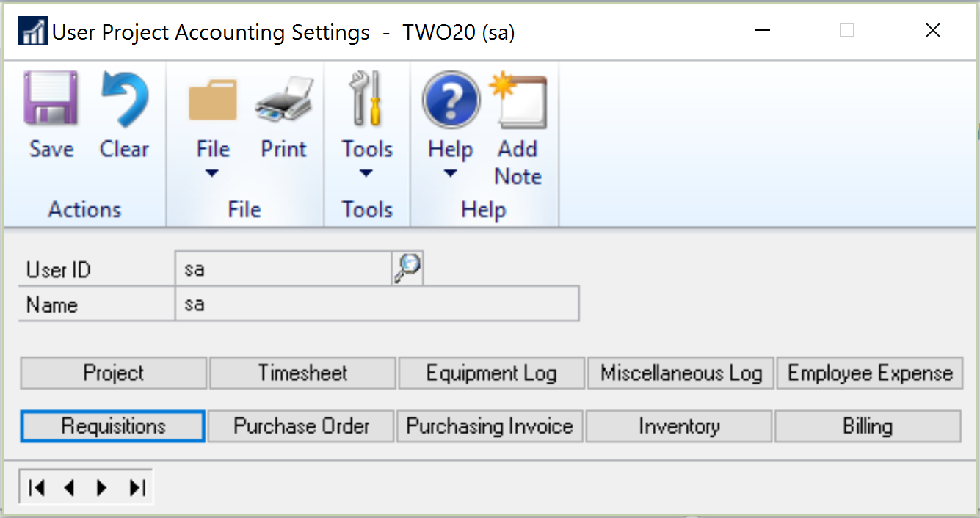980x518 pixels.
Task: Open the User ID lookup magnifier
Action: (407, 269)
